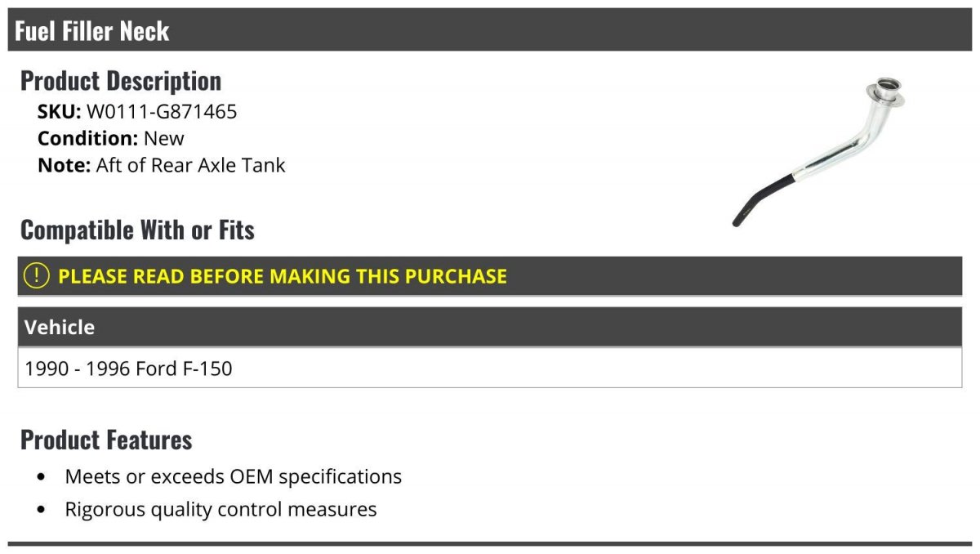Click the SKU label
Image resolution: width=980 pixels, height=554 pixels.
60,111
